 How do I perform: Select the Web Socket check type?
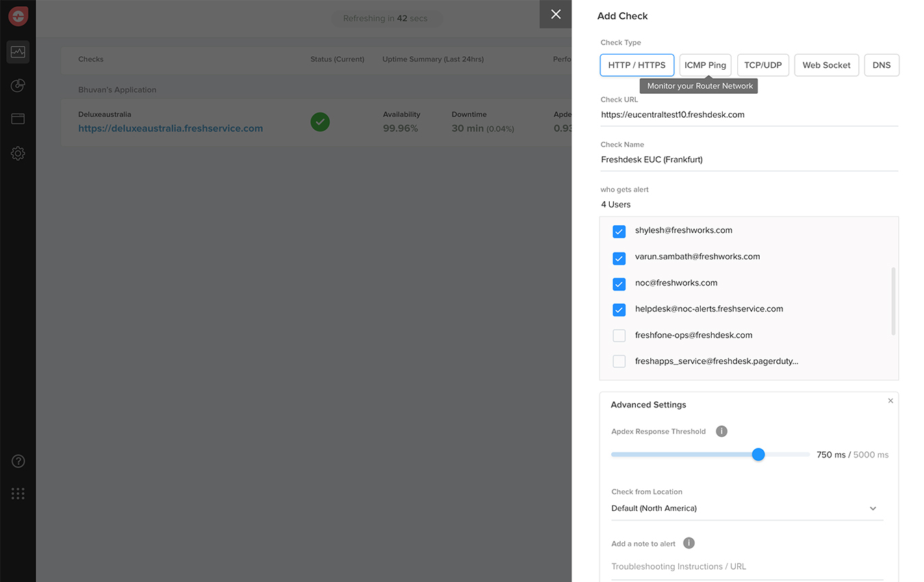point(826,65)
